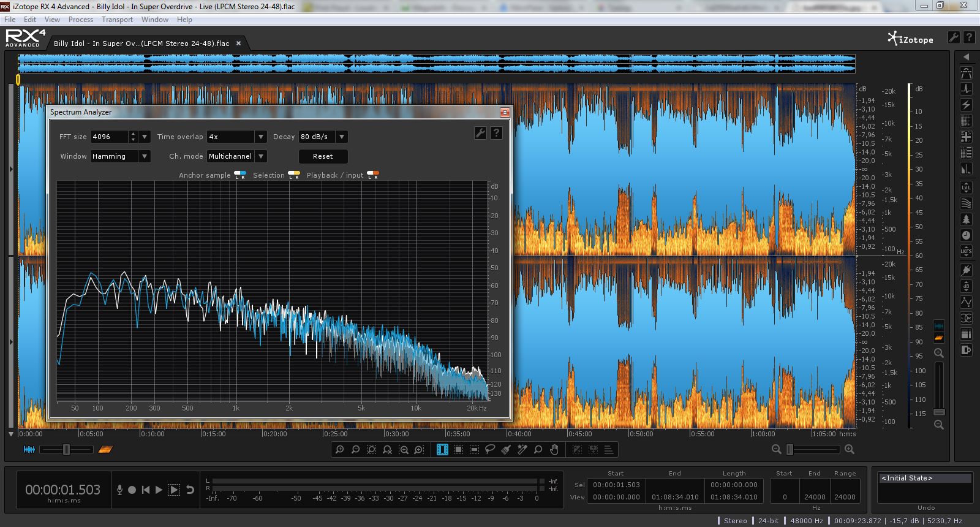Image resolution: width=980 pixels, height=527 pixels.
Task: Close the Spectrum Analyzer window
Action: (x=505, y=112)
